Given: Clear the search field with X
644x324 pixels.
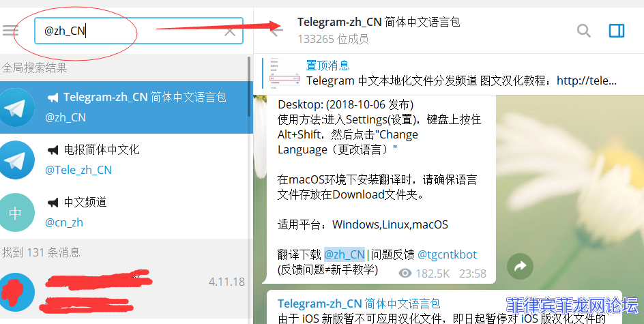Looking at the screenshot, I should pos(230,31).
